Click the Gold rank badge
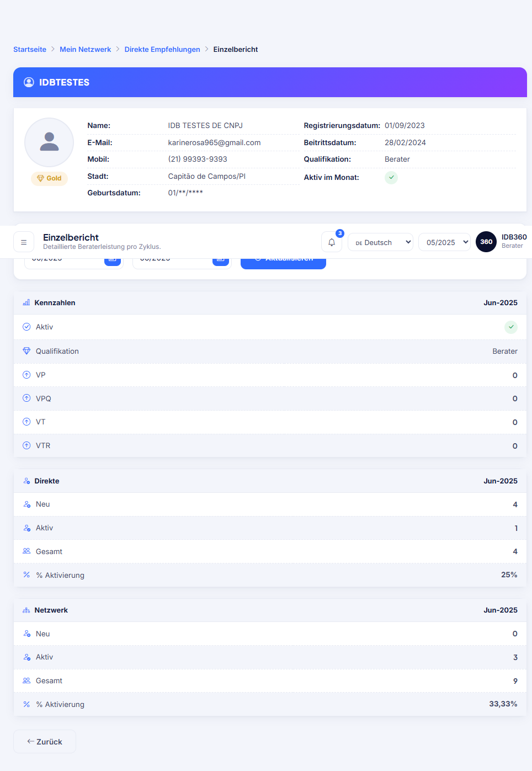This screenshot has width=532, height=771. coord(49,178)
